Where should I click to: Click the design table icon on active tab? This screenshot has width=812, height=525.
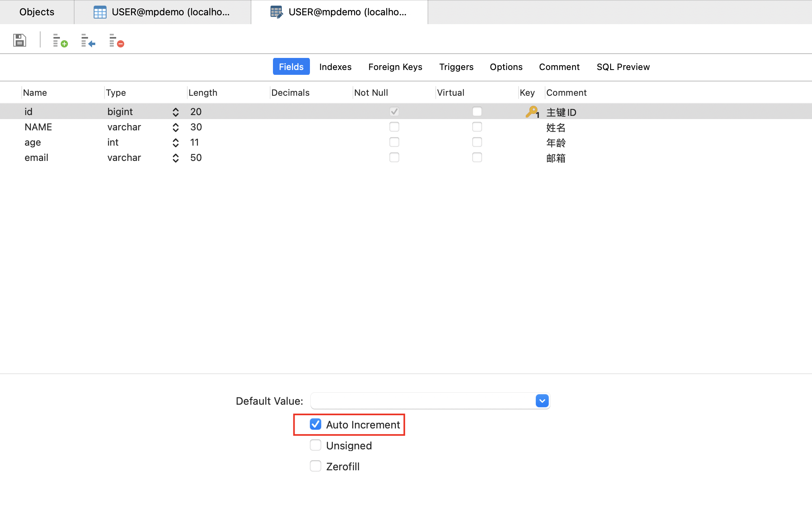pos(277,12)
